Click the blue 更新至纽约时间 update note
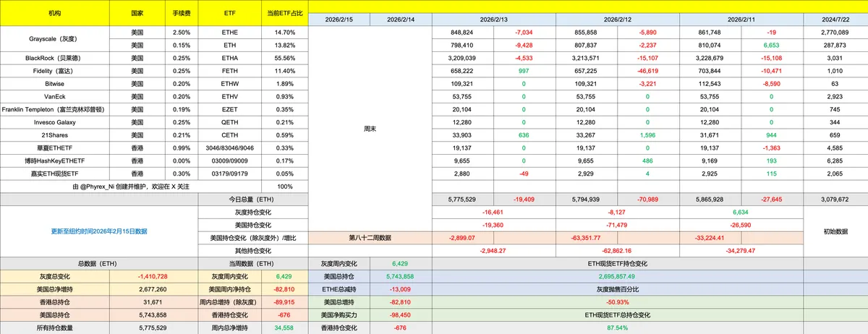 99,231
